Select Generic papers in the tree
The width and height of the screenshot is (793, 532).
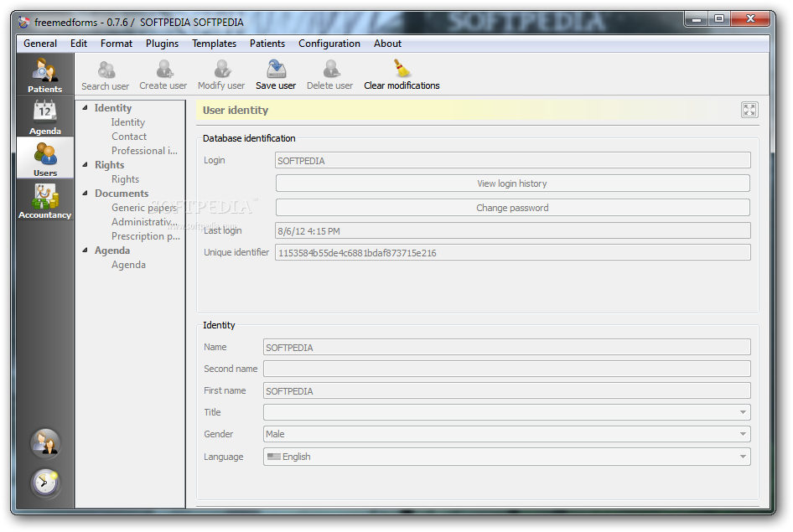pos(144,208)
